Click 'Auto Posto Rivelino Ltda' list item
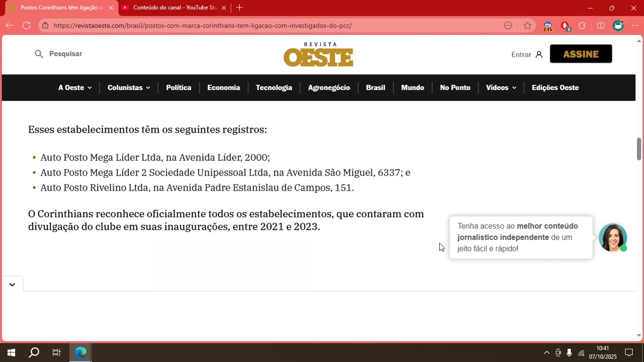The height and width of the screenshot is (362, 644). (x=197, y=188)
